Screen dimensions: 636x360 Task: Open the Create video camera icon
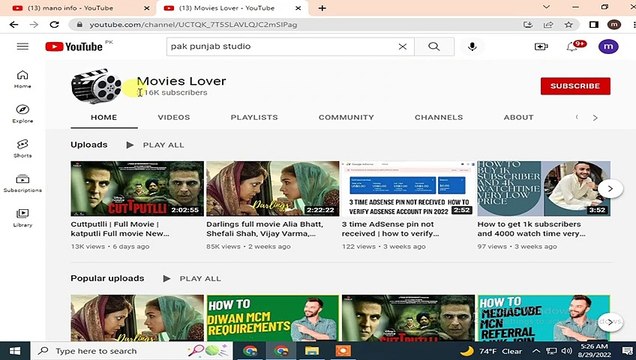[541, 47]
